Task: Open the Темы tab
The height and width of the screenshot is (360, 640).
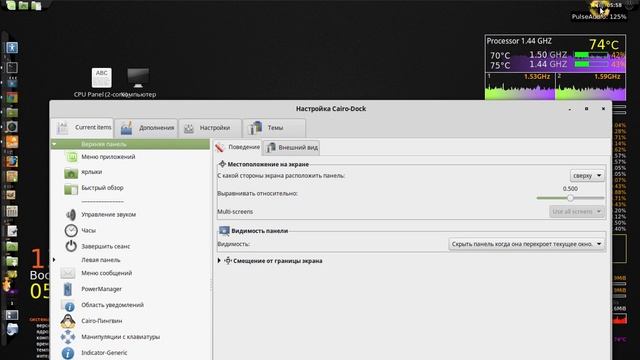Action: point(274,128)
